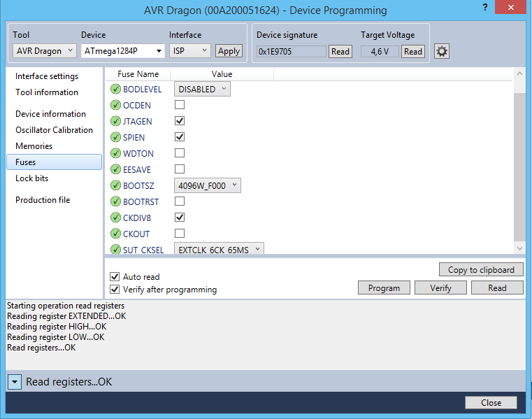Image resolution: width=532 pixels, height=419 pixels.
Task: Click the green check icon beside JTAGEN
Action: 115,121
